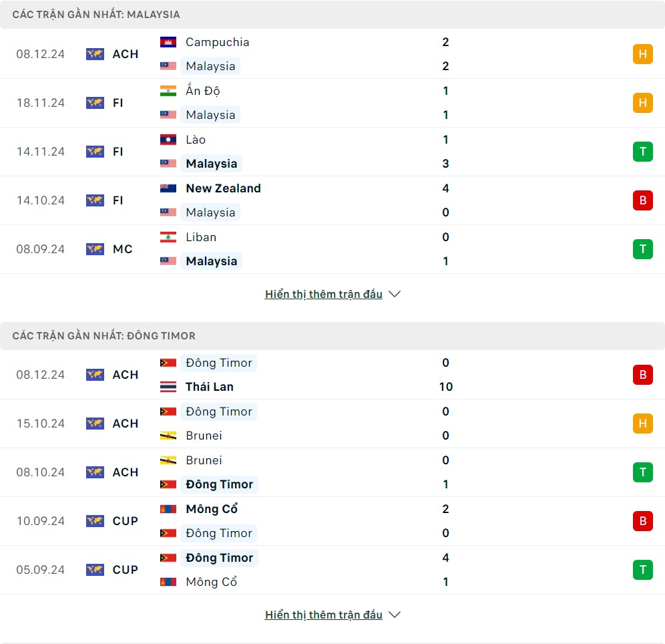Click orange H badge for Campuchia match
Screen dimensions: 665x644
642,54
